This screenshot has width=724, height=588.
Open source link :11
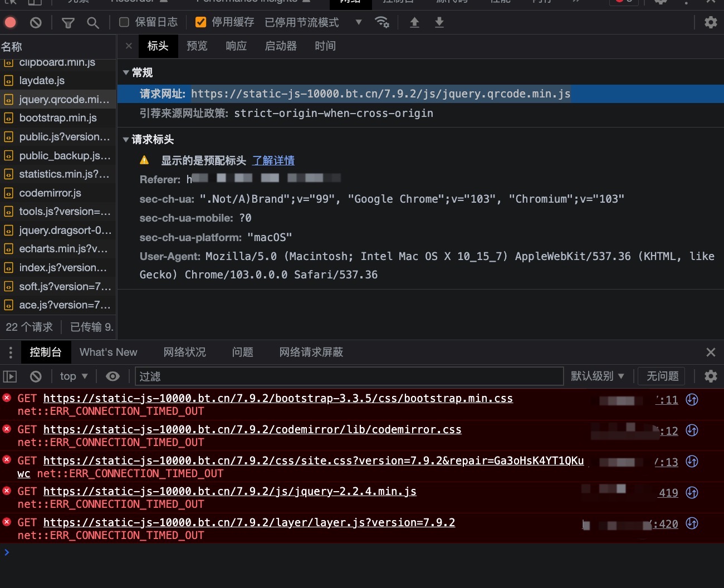tap(667, 400)
